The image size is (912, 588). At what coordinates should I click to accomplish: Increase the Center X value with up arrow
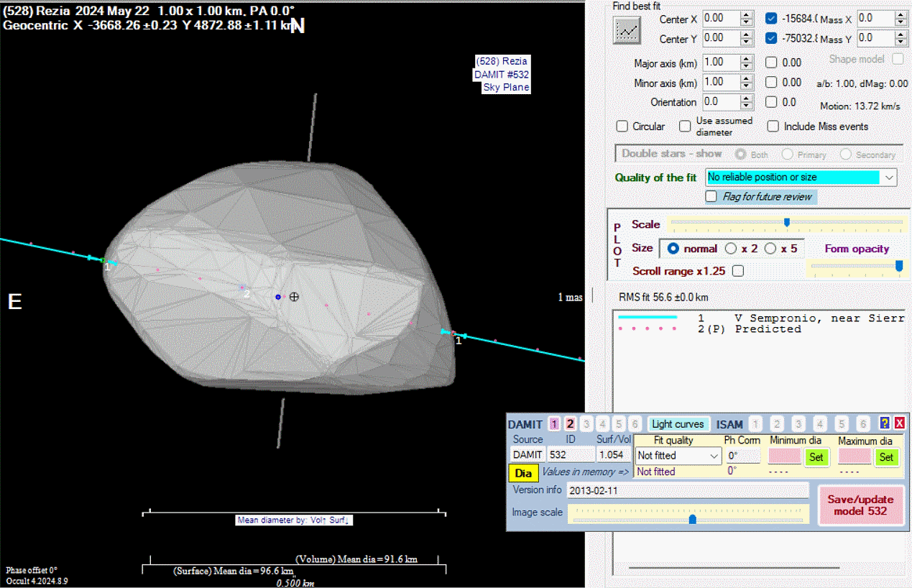[x=747, y=14]
